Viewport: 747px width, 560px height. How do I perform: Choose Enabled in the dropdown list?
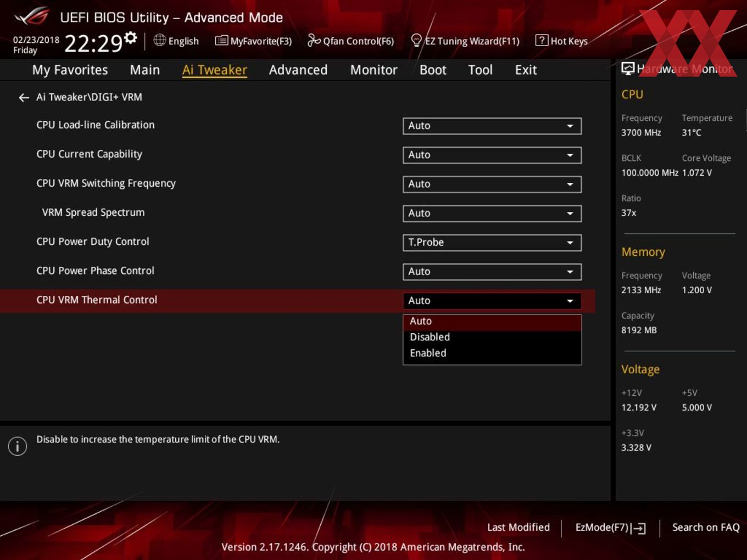coord(492,353)
